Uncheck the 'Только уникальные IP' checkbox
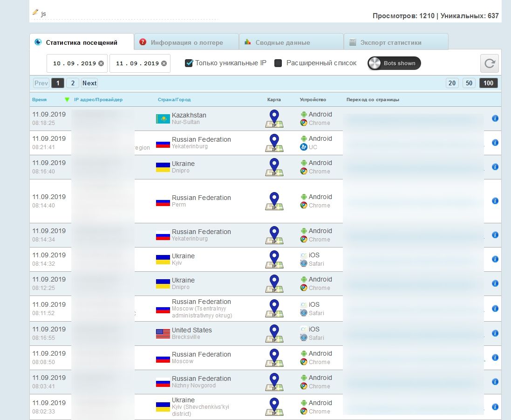Viewport: 511px width, 420px height. pos(189,63)
